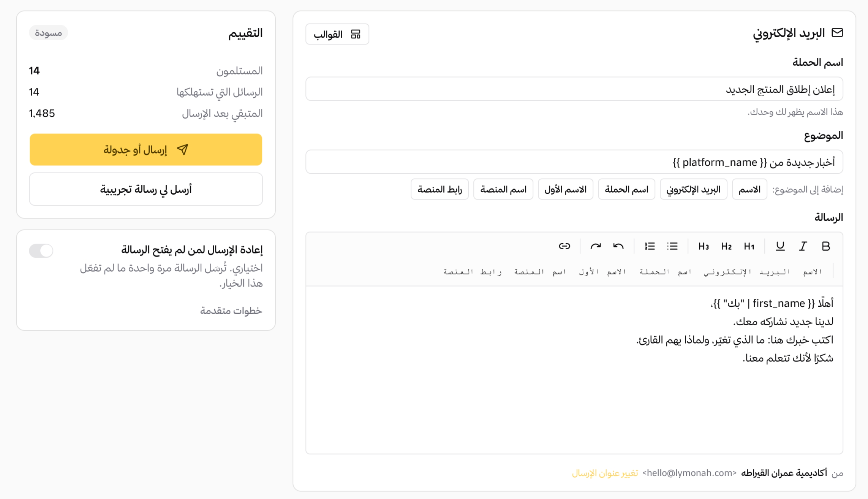Click the مسودة draft status badge
This screenshot has width=868, height=499.
pos(48,33)
